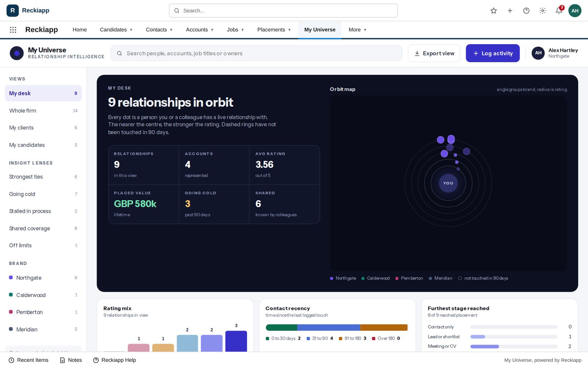Open the Stalled in process lens
The height and width of the screenshot is (368, 588).
[x=43, y=211]
